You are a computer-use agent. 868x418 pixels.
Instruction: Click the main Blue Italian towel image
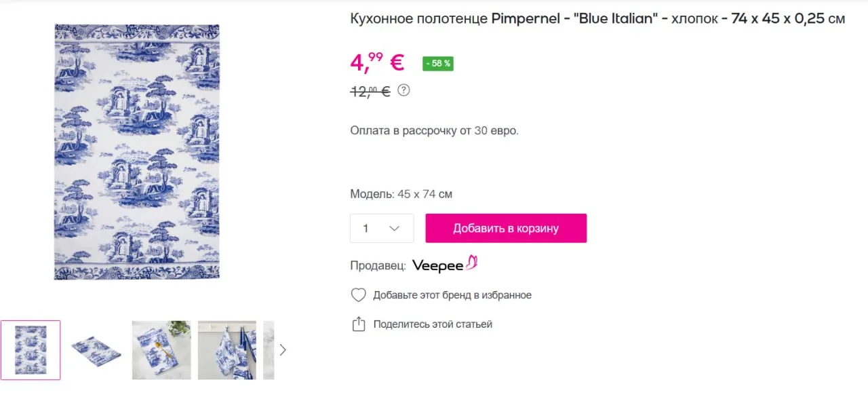point(137,152)
